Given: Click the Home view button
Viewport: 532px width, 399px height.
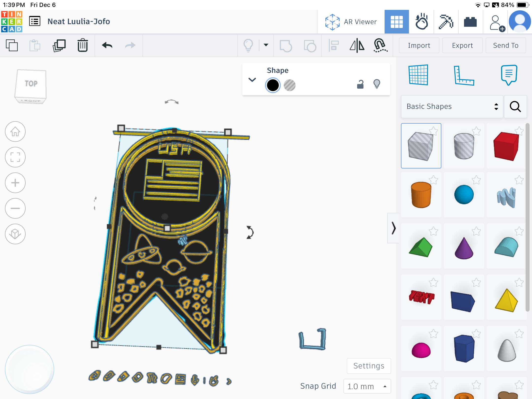Looking at the screenshot, I should (15, 132).
